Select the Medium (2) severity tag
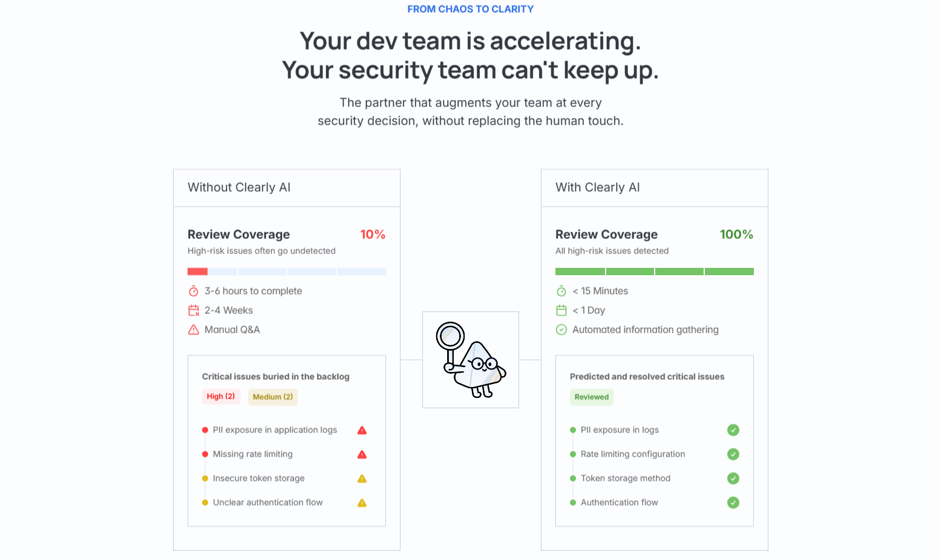This screenshot has width=939, height=560. click(x=273, y=397)
